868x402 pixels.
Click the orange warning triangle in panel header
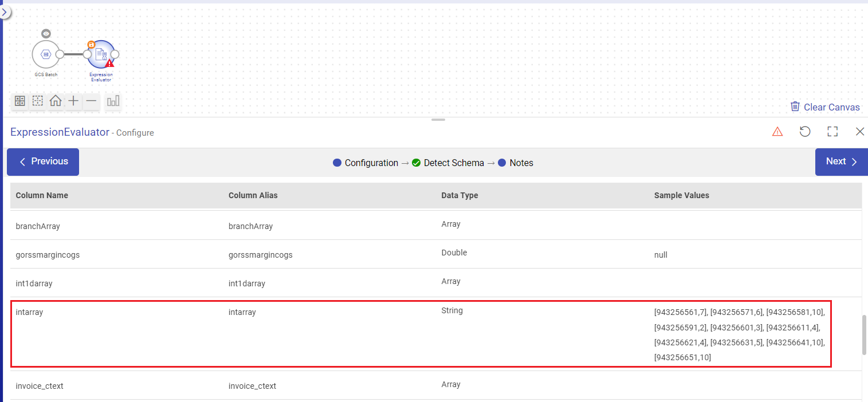point(777,132)
